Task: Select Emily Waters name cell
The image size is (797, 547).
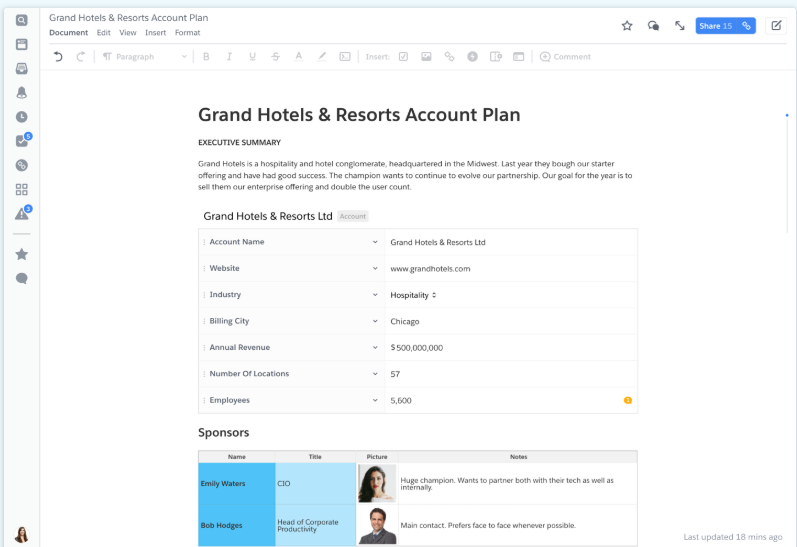Action: pos(237,483)
